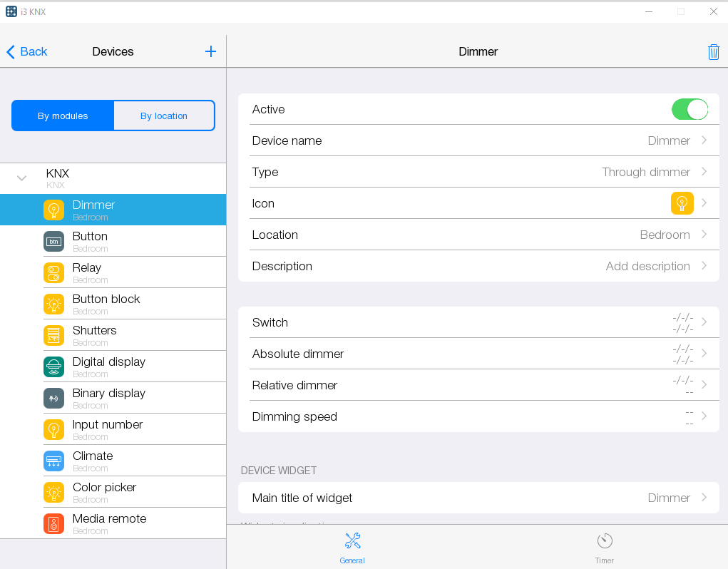Image resolution: width=728 pixels, height=569 pixels.
Task: Select the Shutters device icon
Action: [x=53, y=335]
